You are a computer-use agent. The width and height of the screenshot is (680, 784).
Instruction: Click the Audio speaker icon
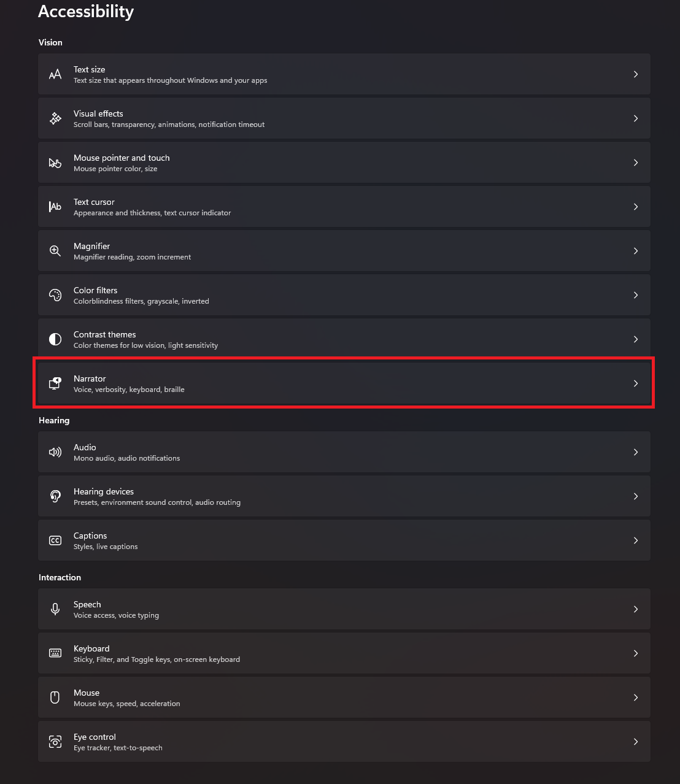(55, 452)
